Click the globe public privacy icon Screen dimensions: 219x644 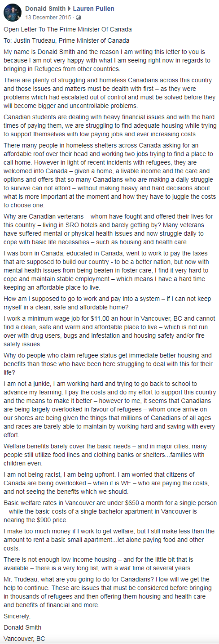pos(79,18)
